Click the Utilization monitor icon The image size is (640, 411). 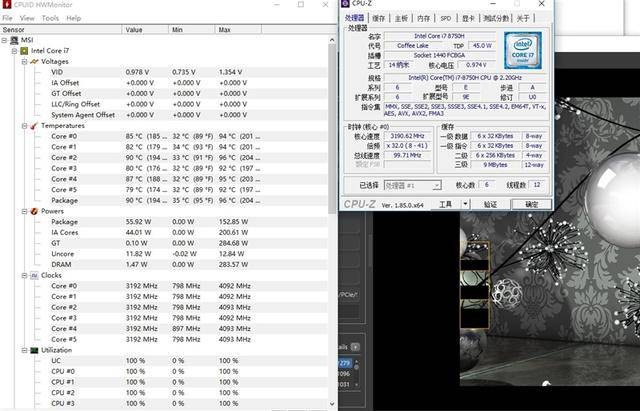coord(34,350)
